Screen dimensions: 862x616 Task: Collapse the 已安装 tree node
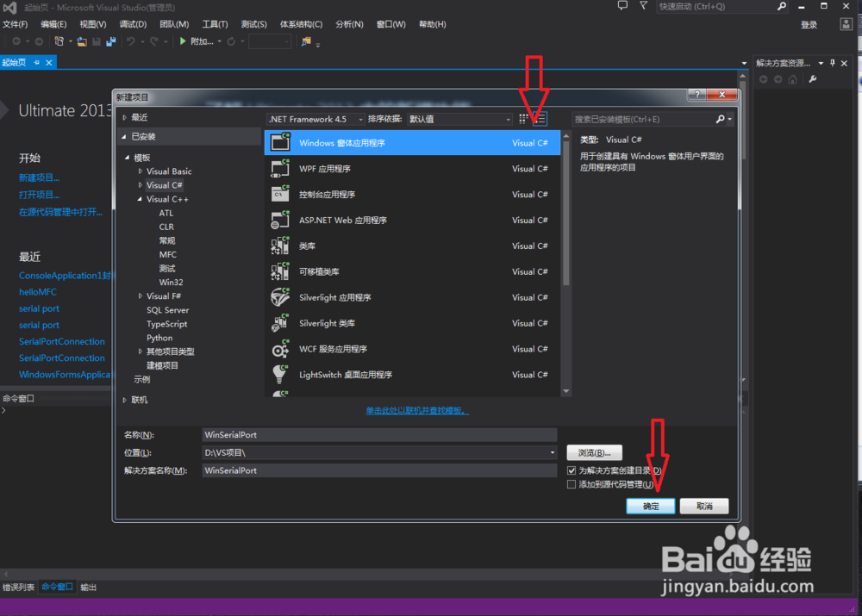click(x=124, y=136)
